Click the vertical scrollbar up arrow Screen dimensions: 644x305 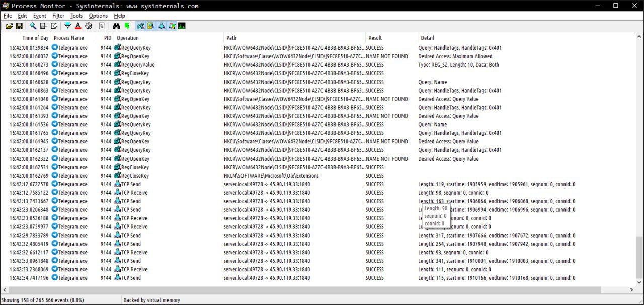click(x=639, y=36)
